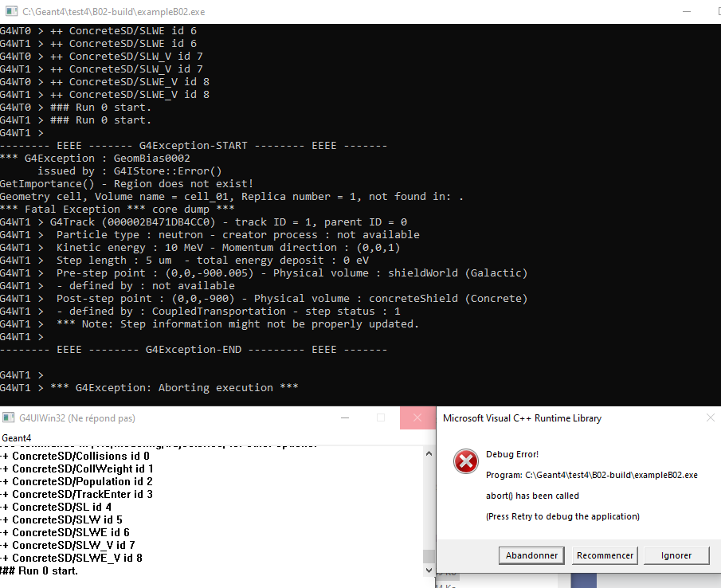Viewport: 721px width, 588px height.
Task: Click 'Geometry cell, Volume name = cell_01' line
Action: (232, 196)
